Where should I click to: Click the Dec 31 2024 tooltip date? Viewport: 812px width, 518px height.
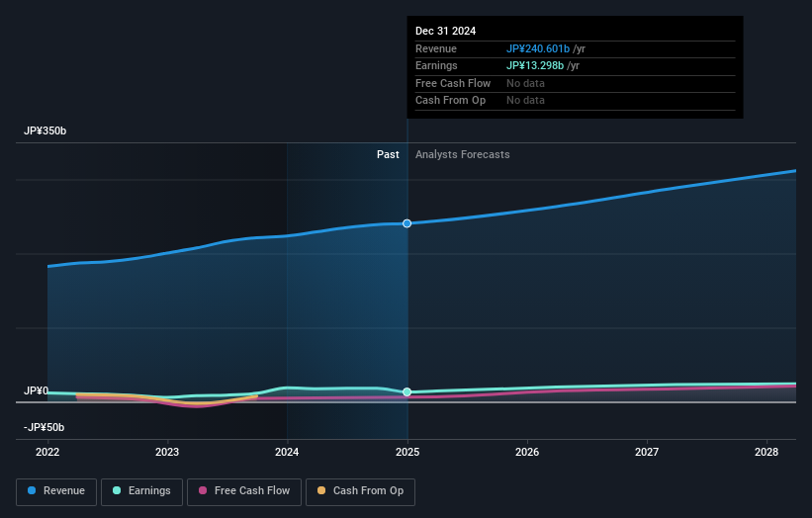coord(445,31)
